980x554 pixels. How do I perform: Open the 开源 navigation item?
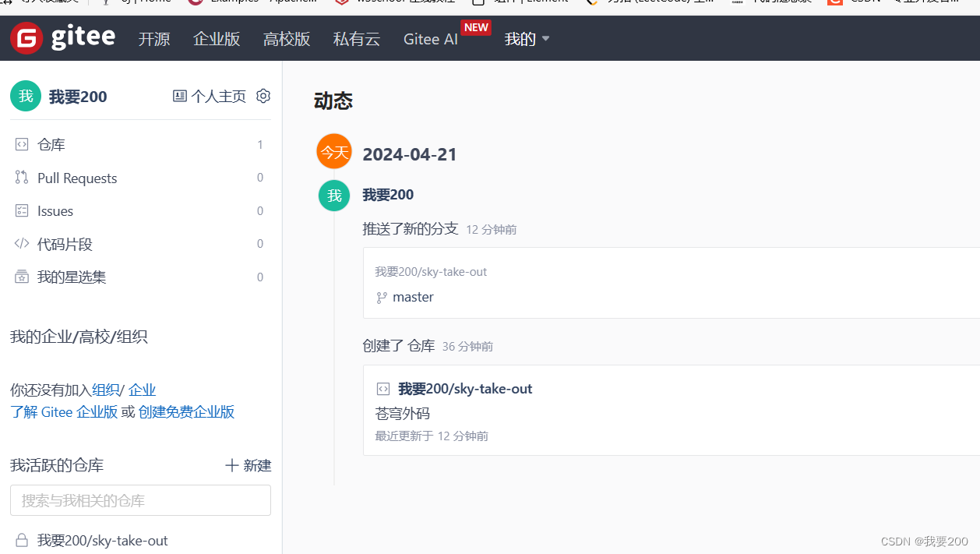[154, 39]
